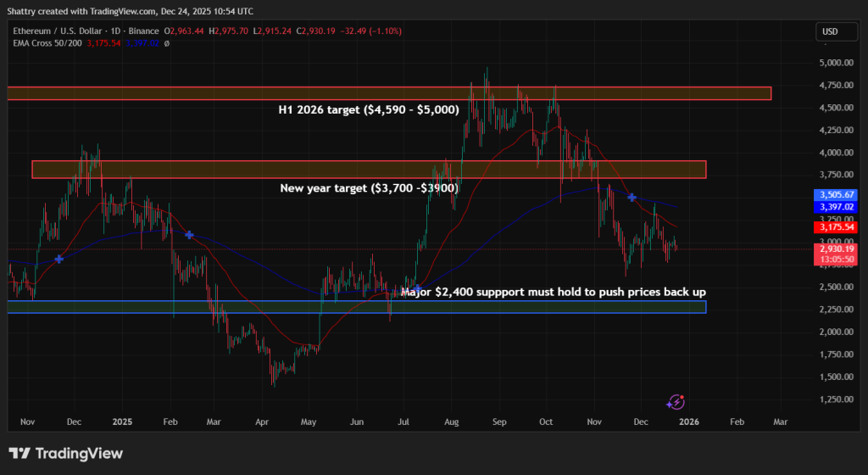
Task: Click the Mar label at the far right time axis
Action: 780,422
